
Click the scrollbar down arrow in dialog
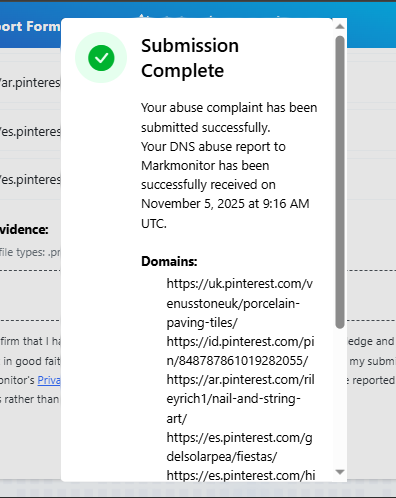pos(340,472)
